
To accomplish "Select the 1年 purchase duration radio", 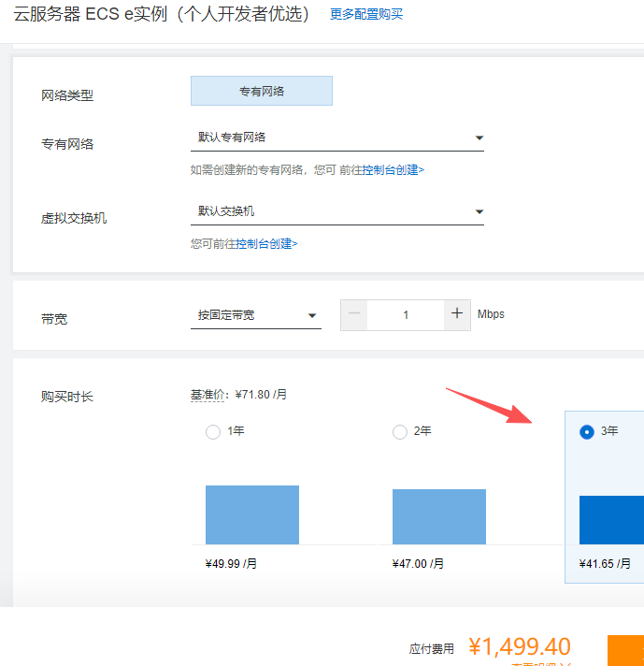I will coord(213,432).
